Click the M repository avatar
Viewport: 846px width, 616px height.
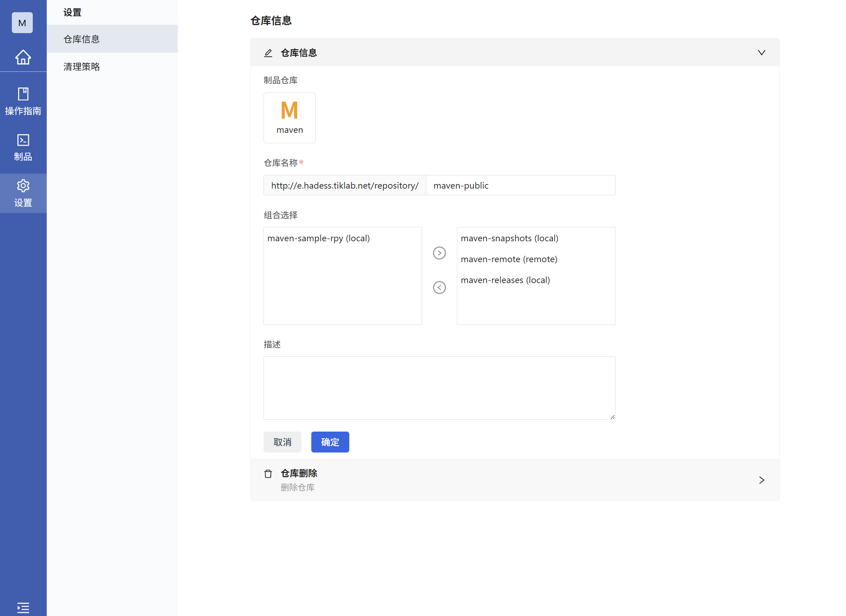(22, 23)
